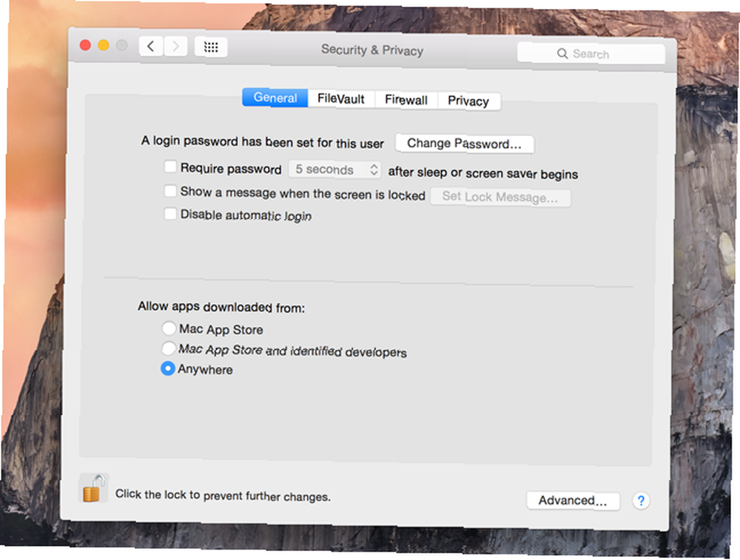Show all preferences grid icon
The image size is (740, 560).
[211, 47]
